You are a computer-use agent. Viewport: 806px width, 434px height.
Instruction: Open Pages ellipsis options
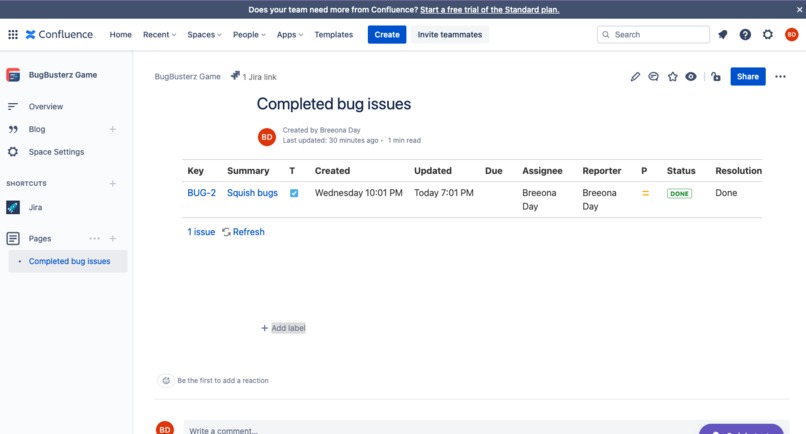(95, 239)
